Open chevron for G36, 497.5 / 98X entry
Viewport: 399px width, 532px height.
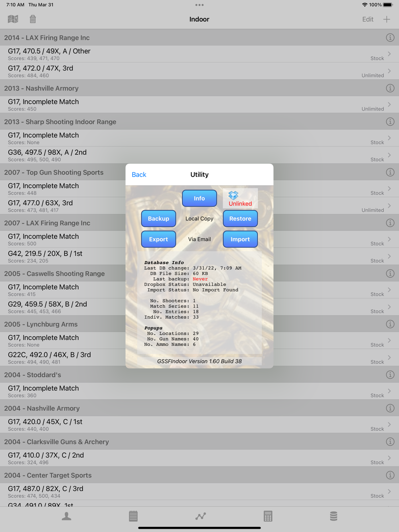tap(389, 155)
